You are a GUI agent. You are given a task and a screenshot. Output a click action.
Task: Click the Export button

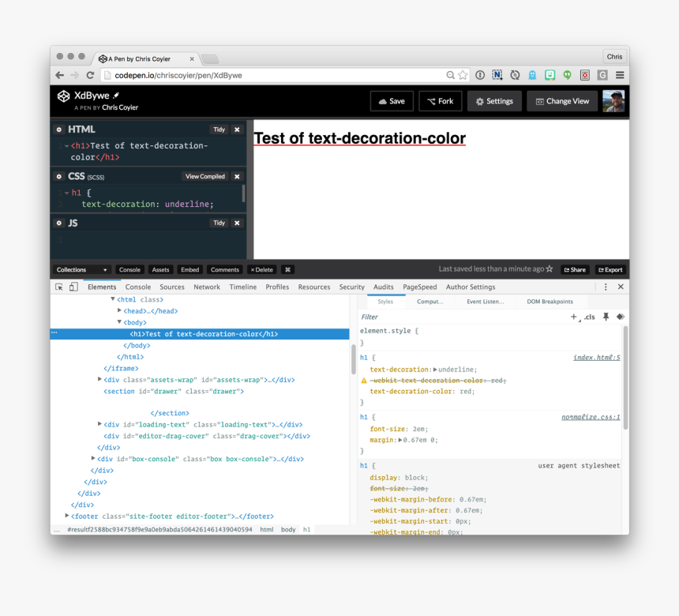(x=610, y=269)
